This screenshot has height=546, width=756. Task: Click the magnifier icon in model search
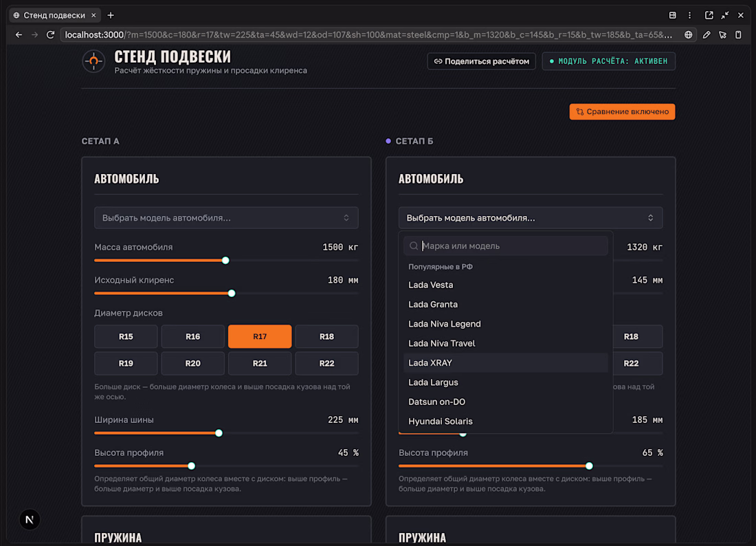click(x=414, y=246)
